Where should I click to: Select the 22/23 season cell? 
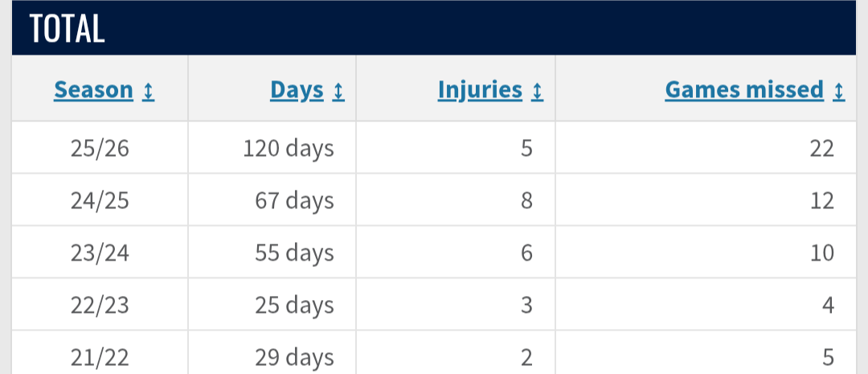(100, 305)
